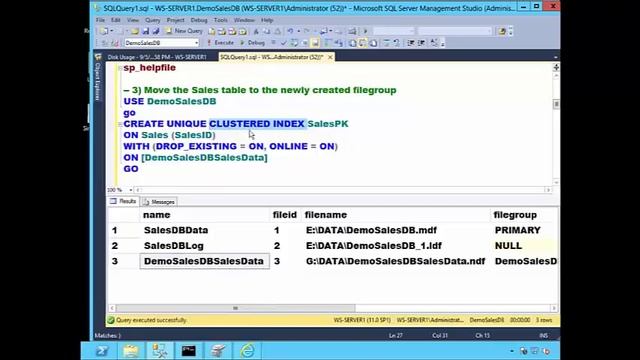The width and height of the screenshot is (640, 360).
Task: Open the Query menu
Action: click(153, 20)
